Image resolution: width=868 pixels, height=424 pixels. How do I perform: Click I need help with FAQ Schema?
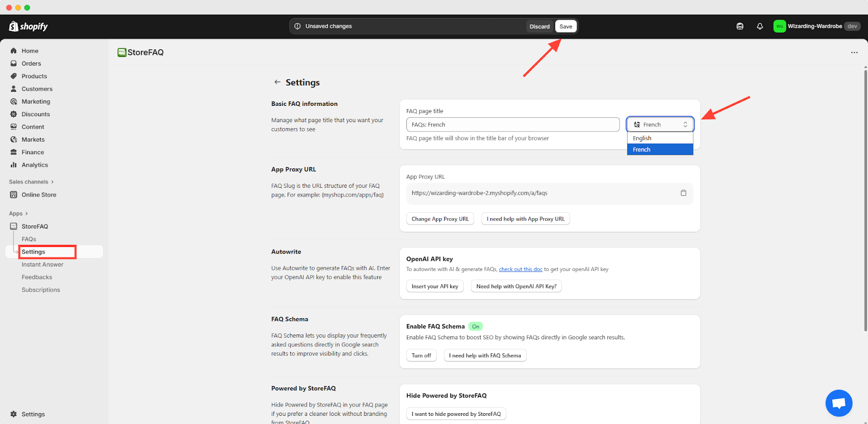coord(485,355)
